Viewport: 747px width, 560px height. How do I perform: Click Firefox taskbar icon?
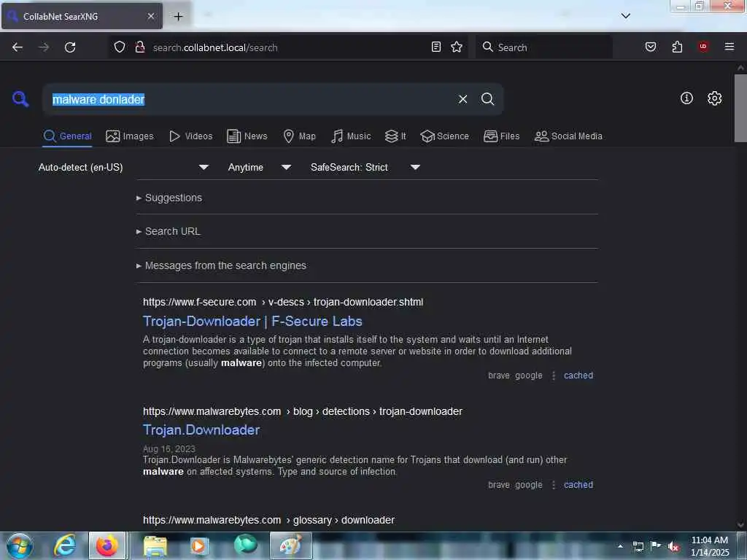tap(107, 545)
